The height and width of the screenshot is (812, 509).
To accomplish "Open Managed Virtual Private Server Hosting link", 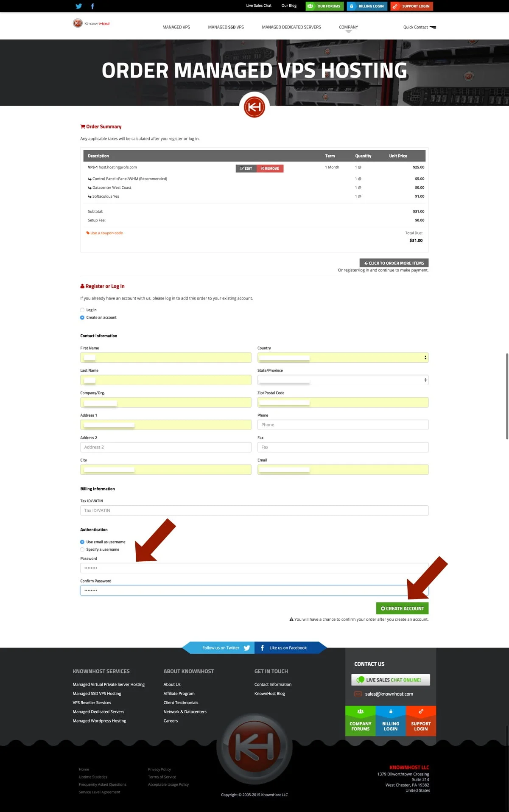I will click(109, 684).
